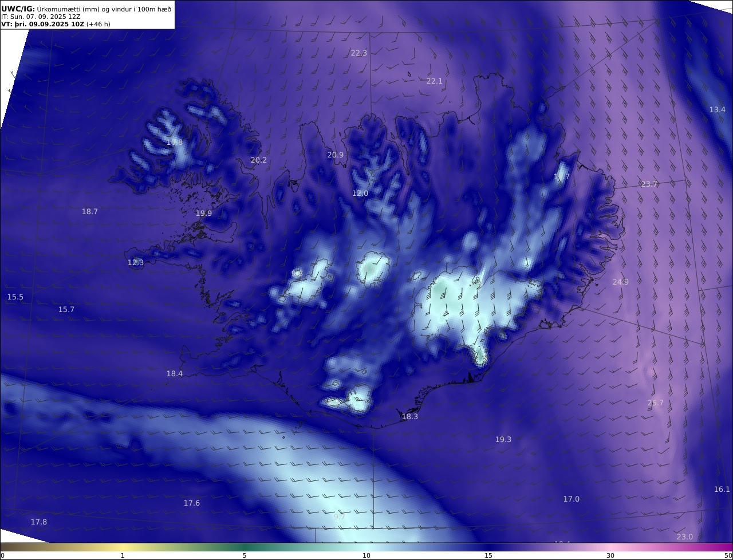This screenshot has width=733, height=560.
Task: Click the 13.4 value on the map
Action: point(718,109)
